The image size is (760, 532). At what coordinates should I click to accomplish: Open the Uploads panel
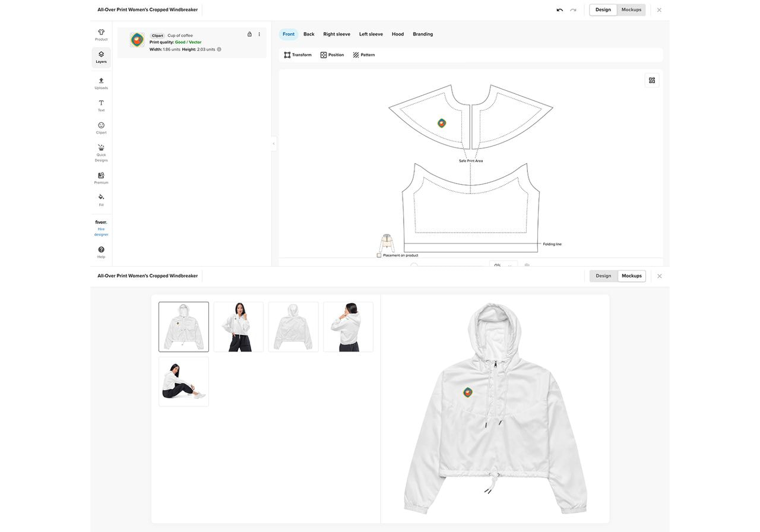pyautogui.click(x=101, y=83)
